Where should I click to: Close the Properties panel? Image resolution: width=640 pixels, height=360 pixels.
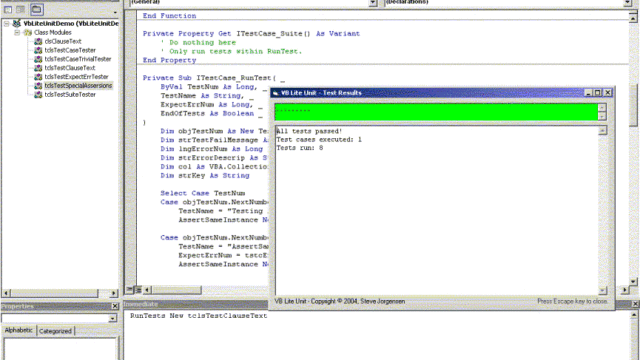(115, 306)
